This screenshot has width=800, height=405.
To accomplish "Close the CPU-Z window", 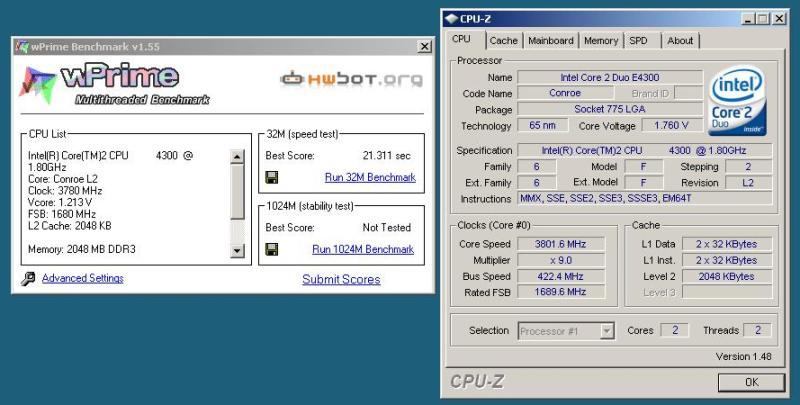I will click(779, 19).
